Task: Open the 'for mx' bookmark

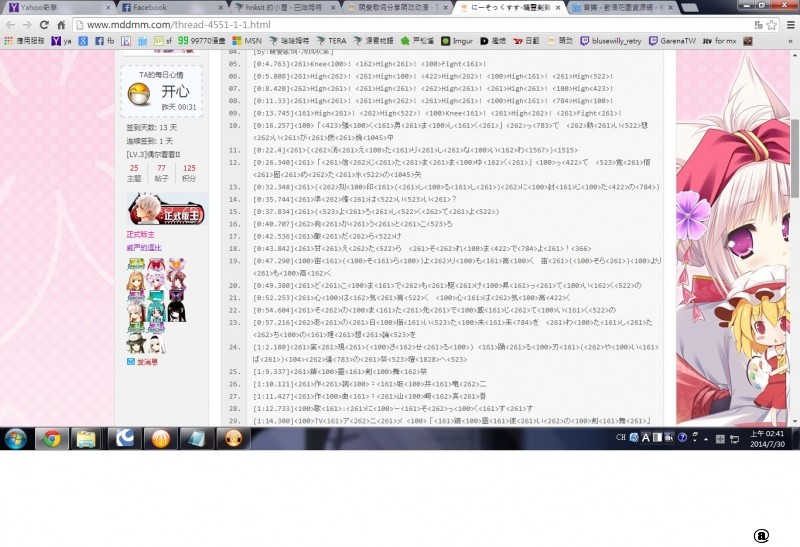Action: tap(719, 41)
